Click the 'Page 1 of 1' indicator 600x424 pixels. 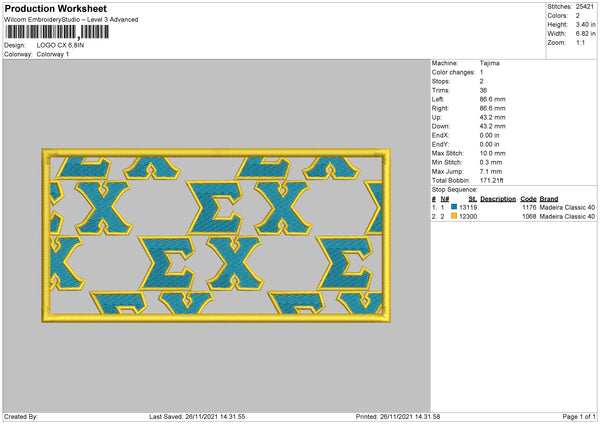[x=579, y=417]
